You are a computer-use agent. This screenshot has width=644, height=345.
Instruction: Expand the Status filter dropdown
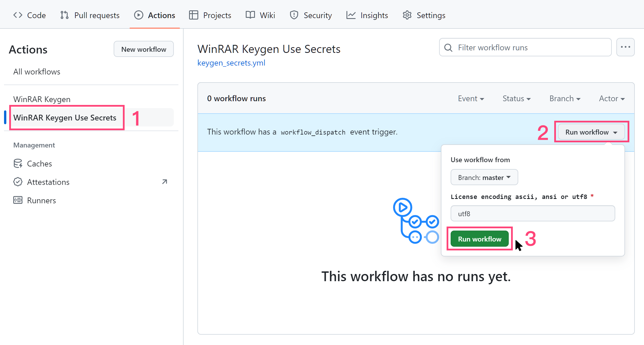click(x=516, y=99)
